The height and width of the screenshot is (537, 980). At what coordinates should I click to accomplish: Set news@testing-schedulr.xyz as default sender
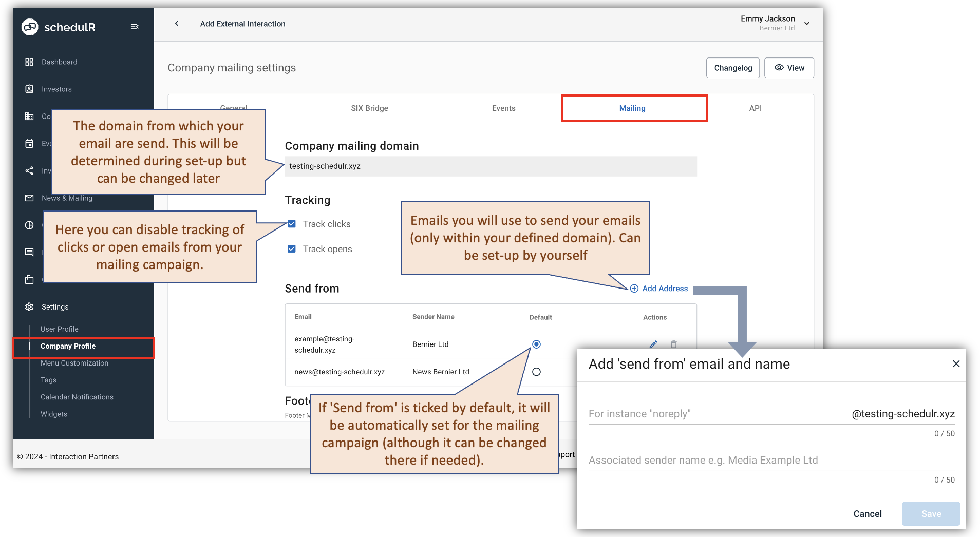(536, 372)
